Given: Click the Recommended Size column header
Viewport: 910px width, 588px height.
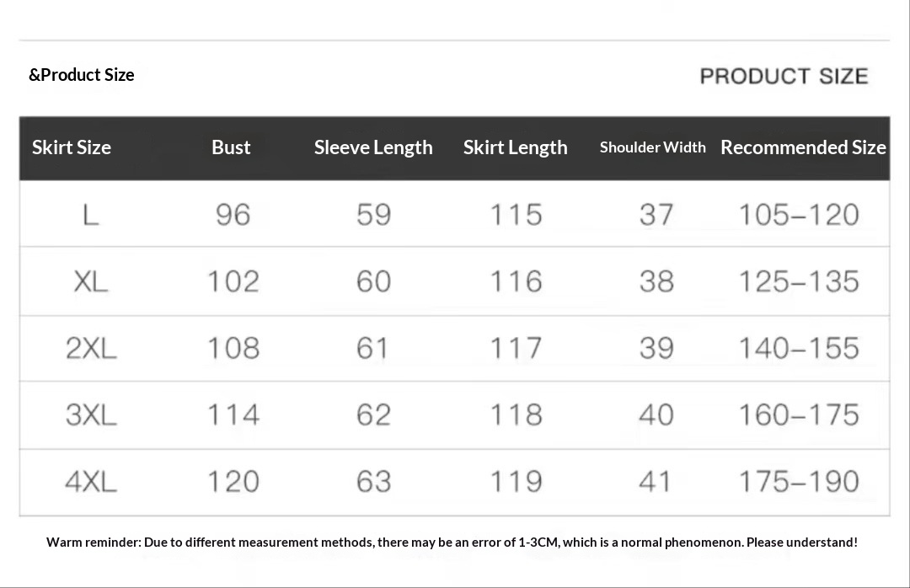Looking at the screenshot, I should tap(803, 147).
